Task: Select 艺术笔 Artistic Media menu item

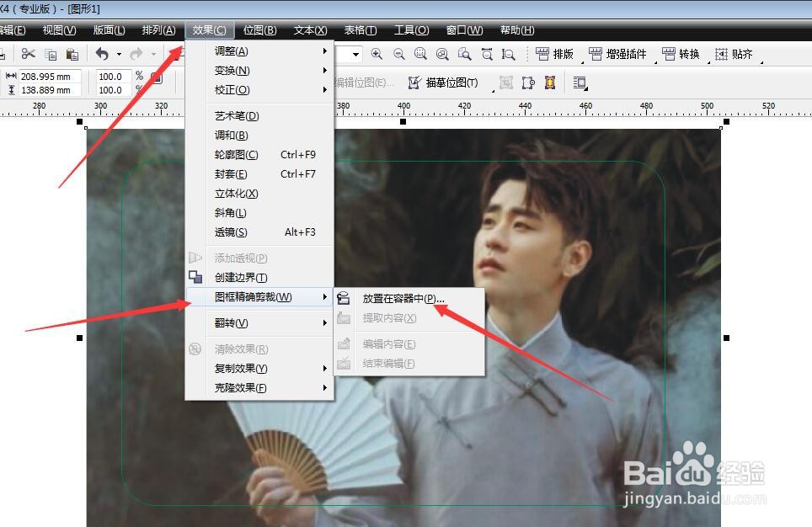Action: coord(259,115)
